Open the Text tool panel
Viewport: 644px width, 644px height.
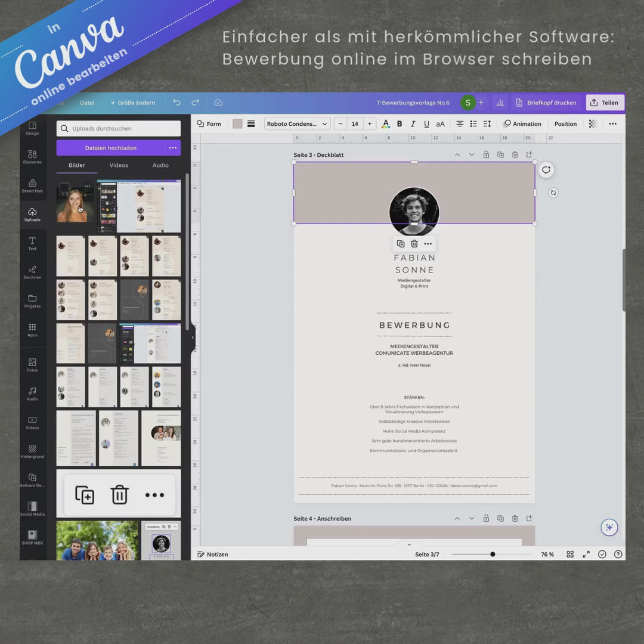click(x=32, y=243)
